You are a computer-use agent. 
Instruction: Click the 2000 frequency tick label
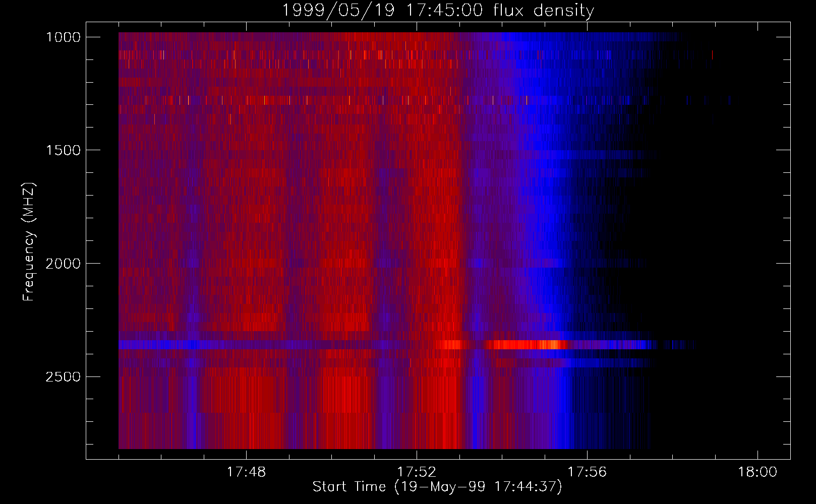[x=63, y=264]
